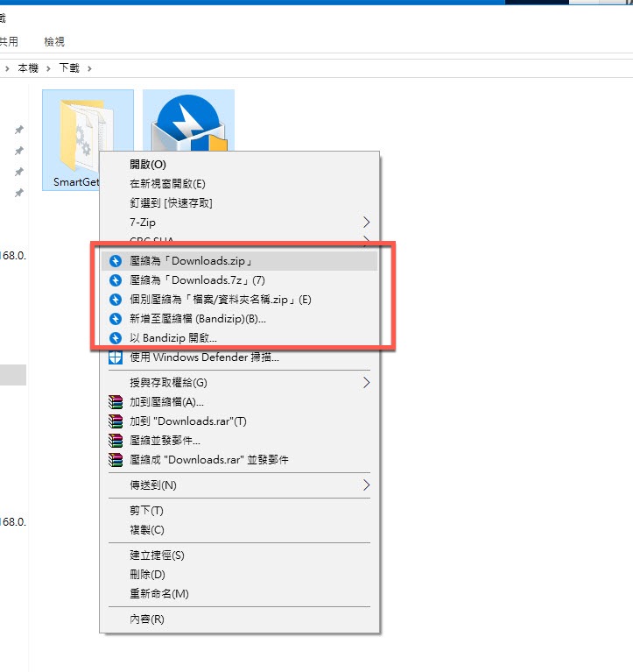Image resolution: width=633 pixels, height=672 pixels.
Task: Choose 新增至壓縮檔 (Bandizip)(B)...
Action: coord(240,319)
